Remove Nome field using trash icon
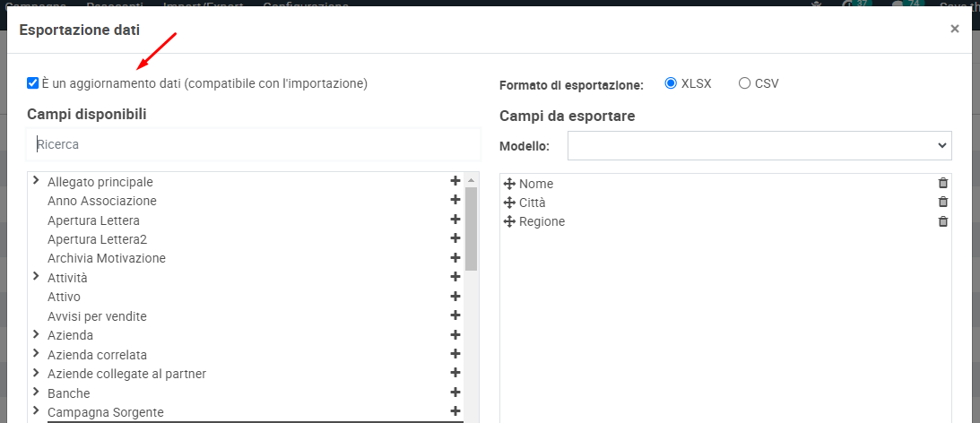This screenshot has height=423, width=980. pos(942,183)
